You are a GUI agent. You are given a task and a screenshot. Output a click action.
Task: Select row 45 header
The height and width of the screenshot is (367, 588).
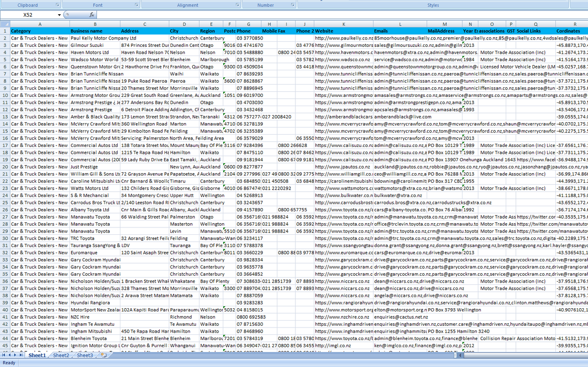(5, 345)
